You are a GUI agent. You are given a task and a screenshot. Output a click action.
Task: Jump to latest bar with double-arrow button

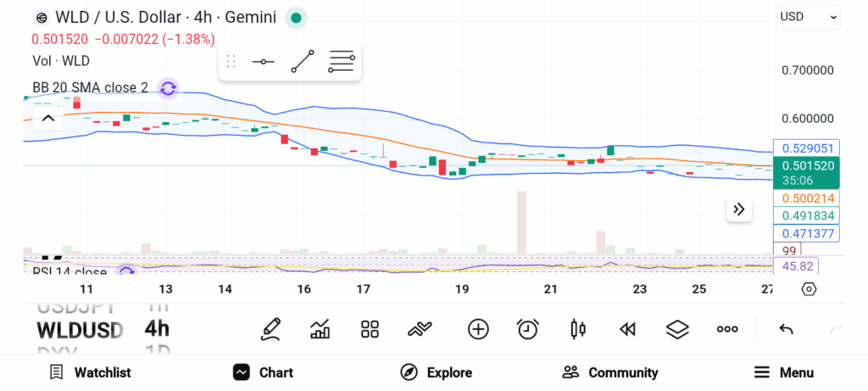point(738,209)
